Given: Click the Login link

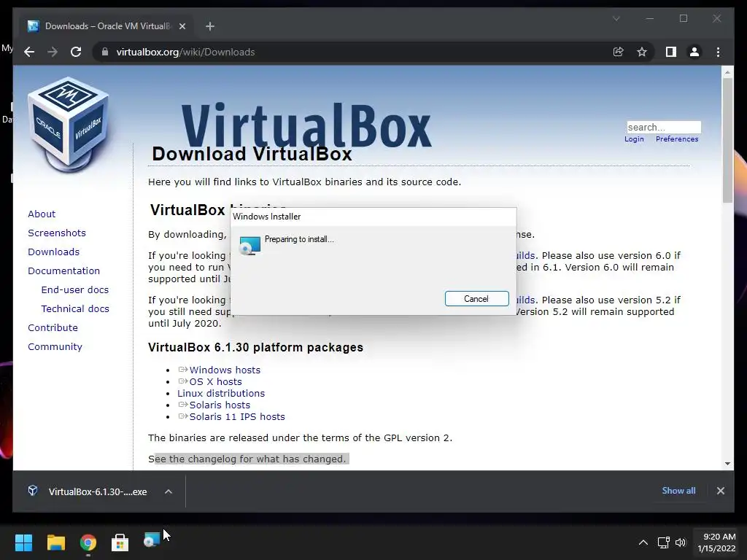Looking at the screenshot, I should coord(634,139).
